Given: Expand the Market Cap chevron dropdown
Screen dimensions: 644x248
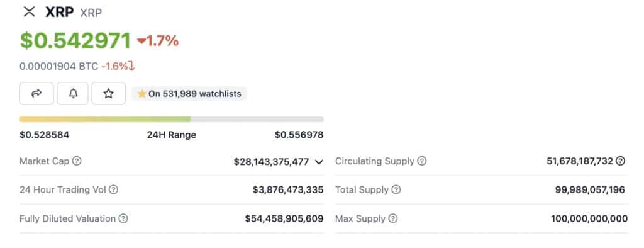Looking at the screenshot, I should pos(319,162).
